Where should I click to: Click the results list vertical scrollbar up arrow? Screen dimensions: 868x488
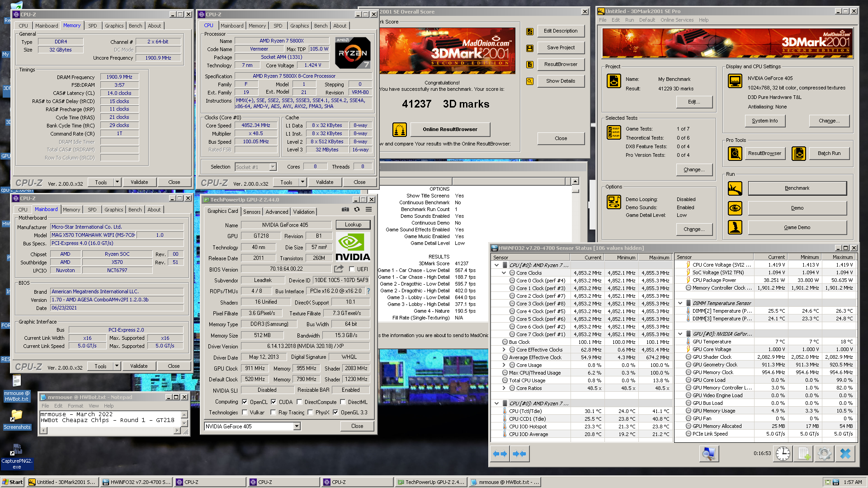tap(575, 182)
